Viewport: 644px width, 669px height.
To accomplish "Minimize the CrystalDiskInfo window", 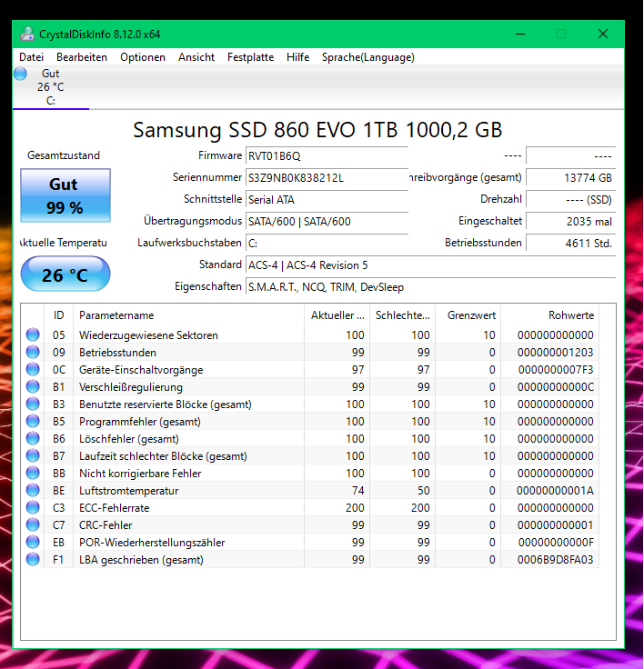I will point(520,35).
